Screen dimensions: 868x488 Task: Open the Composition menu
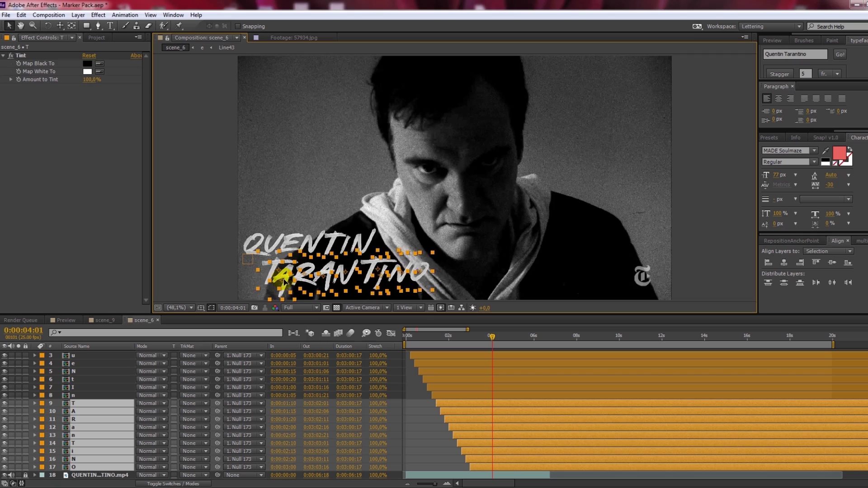tap(48, 15)
